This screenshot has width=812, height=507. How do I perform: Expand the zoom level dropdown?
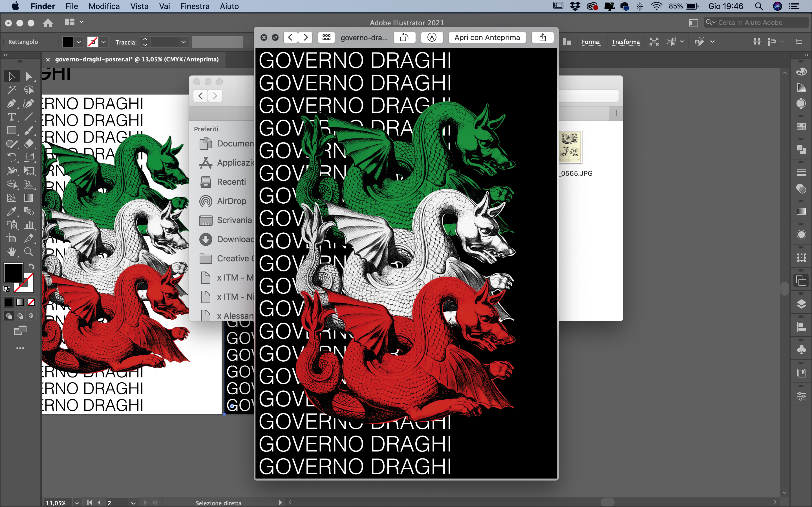77,503
